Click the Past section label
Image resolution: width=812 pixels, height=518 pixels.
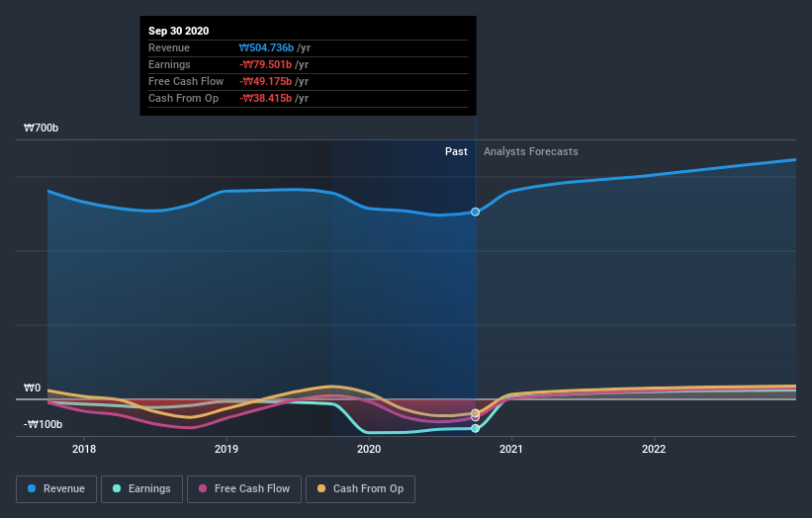click(456, 151)
